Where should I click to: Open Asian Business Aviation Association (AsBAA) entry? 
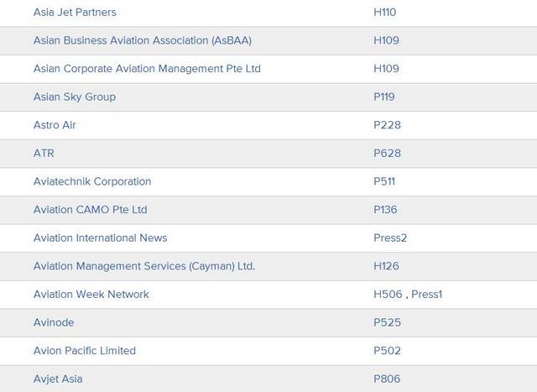(x=142, y=40)
